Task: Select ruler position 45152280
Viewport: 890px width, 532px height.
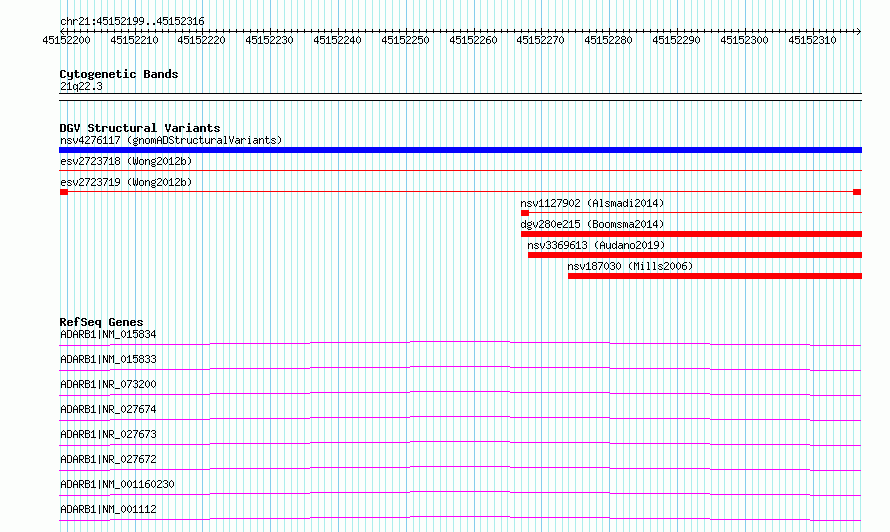Action: (x=608, y=40)
